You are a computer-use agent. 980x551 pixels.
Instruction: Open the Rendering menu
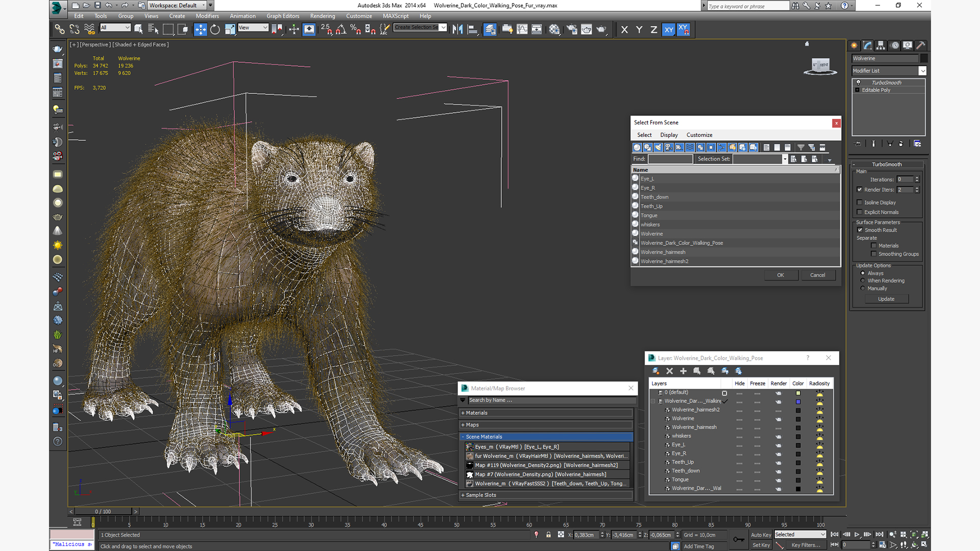[323, 16]
